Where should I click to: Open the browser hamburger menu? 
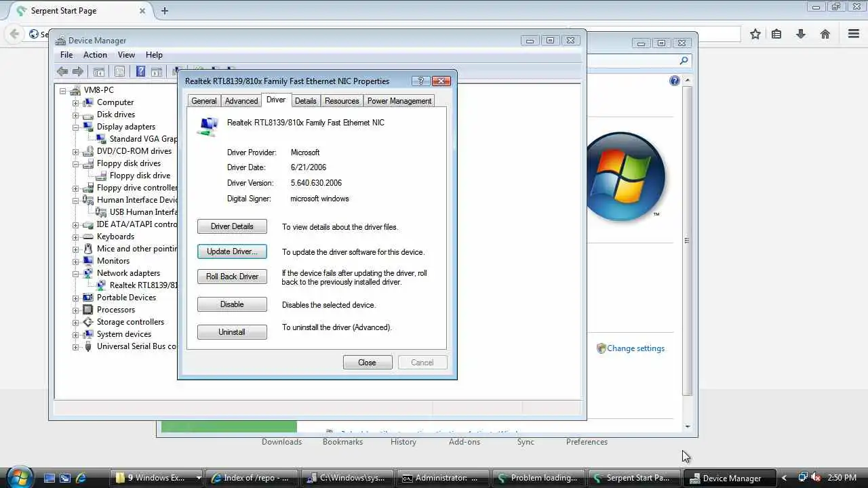854,34
